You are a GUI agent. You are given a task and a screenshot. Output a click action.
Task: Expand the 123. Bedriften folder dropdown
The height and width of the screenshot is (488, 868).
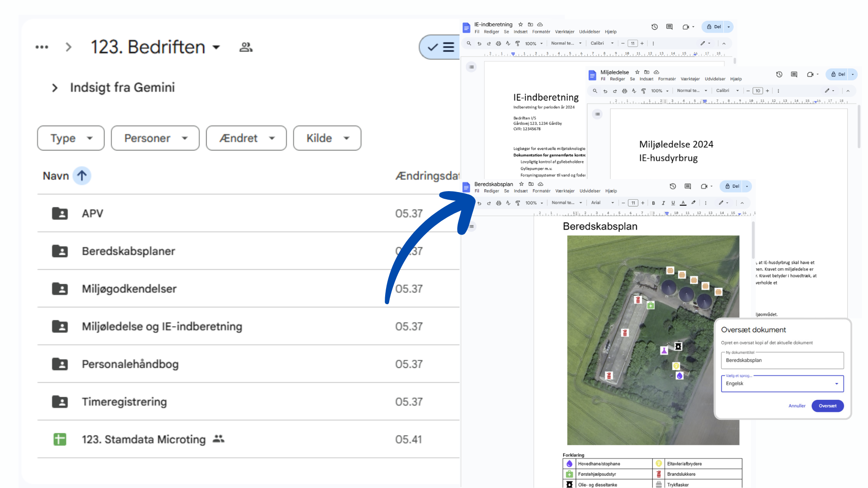pyautogui.click(x=217, y=47)
